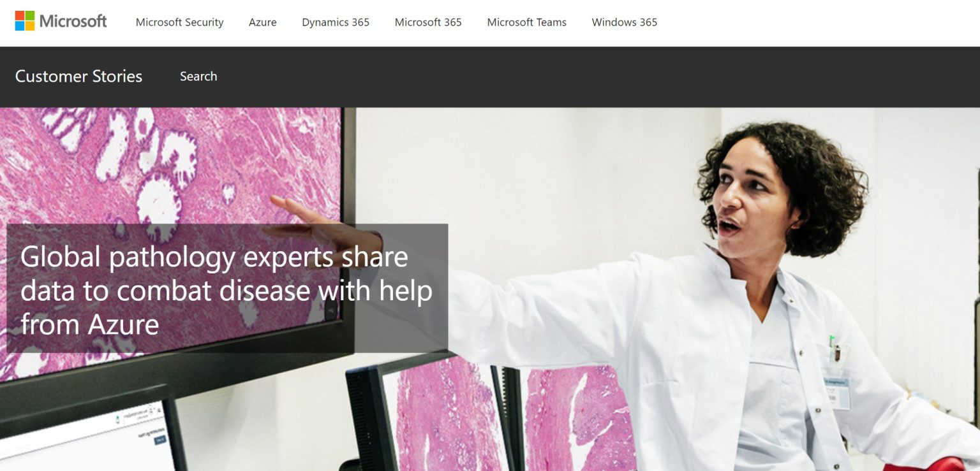Click the large wall monitor pathology slide
Image resolution: width=980 pixels, height=471 pixels.
[172, 166]
